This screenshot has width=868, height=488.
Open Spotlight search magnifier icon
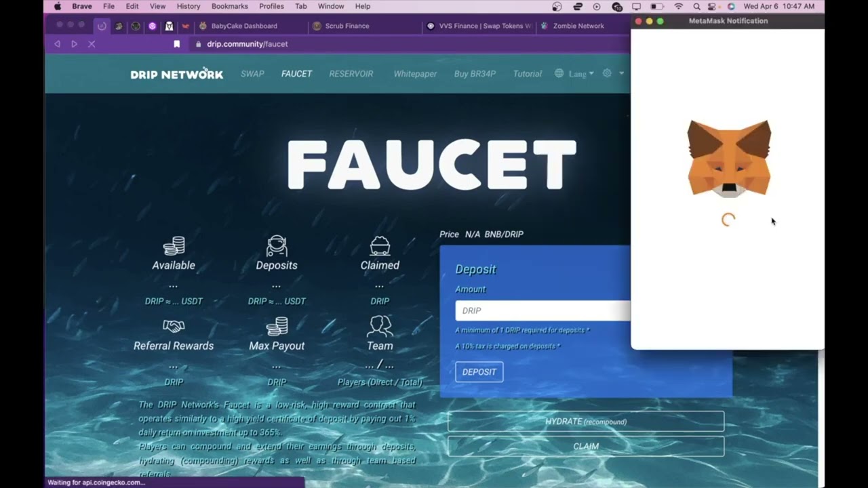click(x=696, y=6)
